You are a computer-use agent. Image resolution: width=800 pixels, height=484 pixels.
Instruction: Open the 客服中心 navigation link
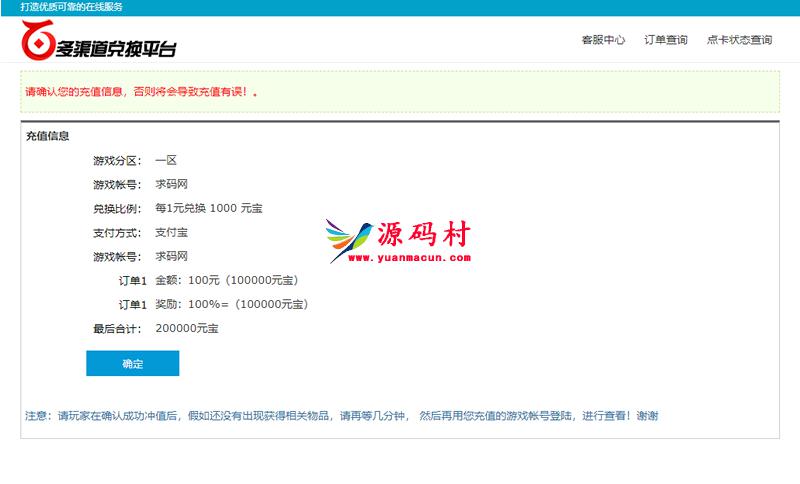(x=603, y=40)
